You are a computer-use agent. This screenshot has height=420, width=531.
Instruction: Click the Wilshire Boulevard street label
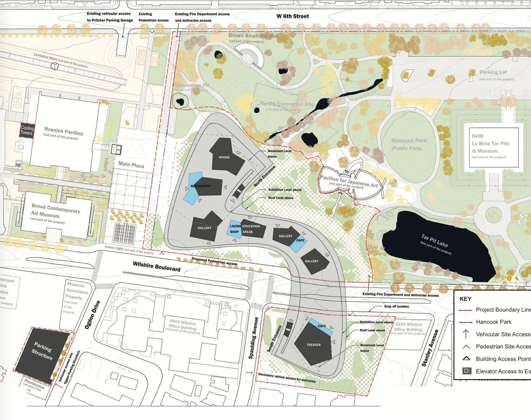click(x=157, y=266)
